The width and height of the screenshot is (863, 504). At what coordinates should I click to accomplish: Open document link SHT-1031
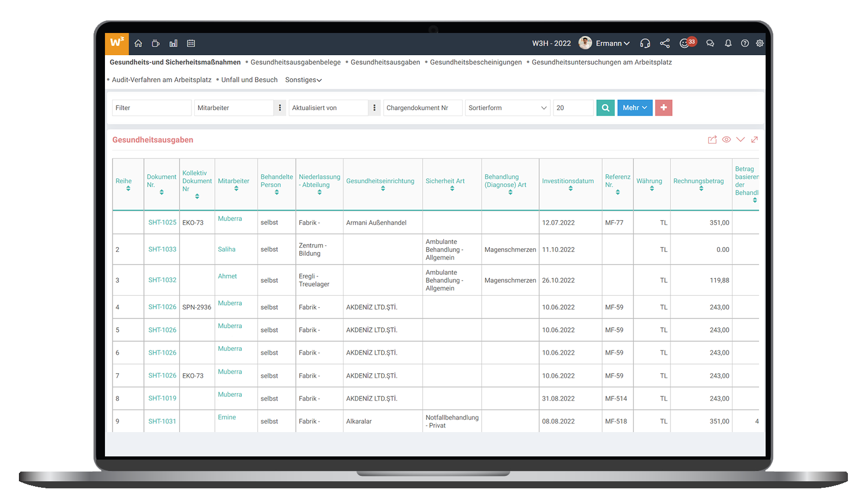tap(162, 421)
